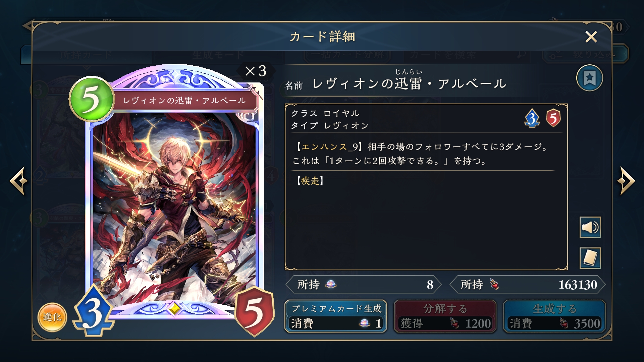Click the 分解する liquefy button
Viewport: 644px width, 362px height.
[445, 316]
